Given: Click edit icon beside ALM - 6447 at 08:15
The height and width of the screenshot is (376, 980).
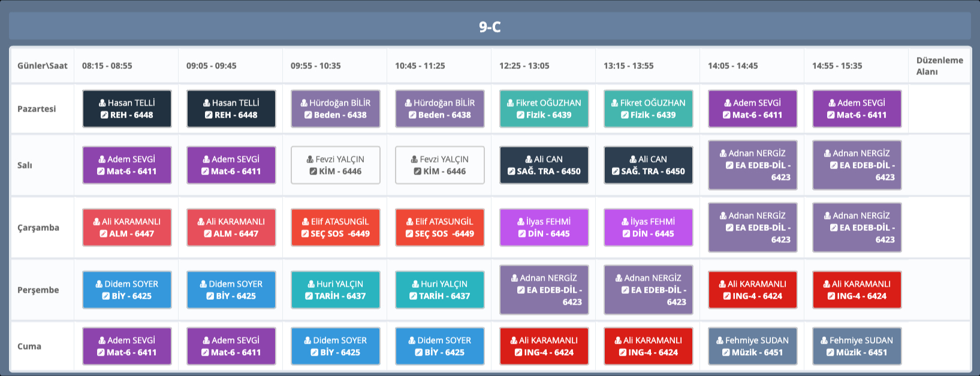Looking at the screenshot, I should coord(103,234).
